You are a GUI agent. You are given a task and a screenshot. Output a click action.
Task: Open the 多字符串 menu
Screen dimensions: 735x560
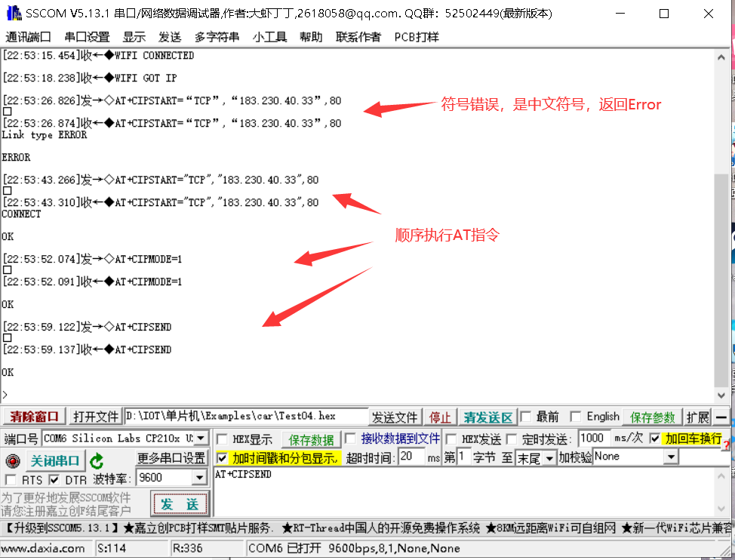point(217,35)
